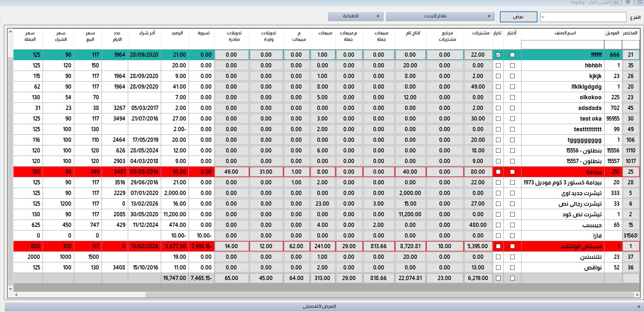Click the horizontal scrollbar left arrow

16,295
